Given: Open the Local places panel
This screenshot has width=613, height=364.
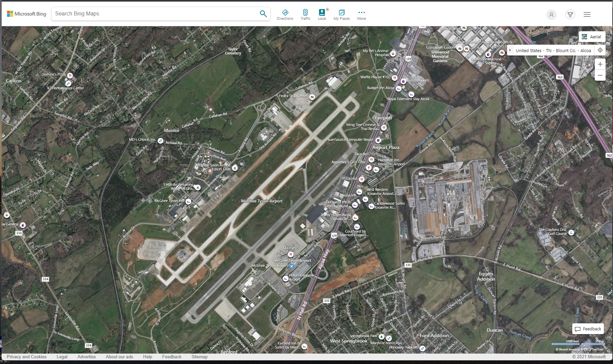Looking at the screenshot, I should pos(322,14).
